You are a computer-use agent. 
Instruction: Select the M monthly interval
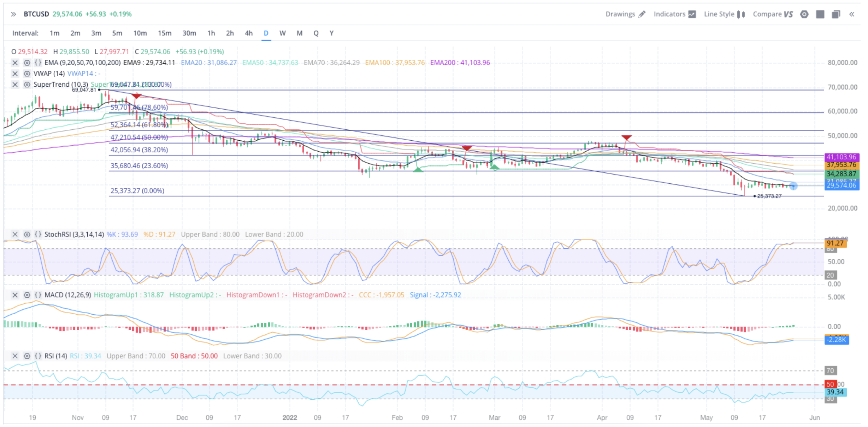click(x=299, y=33)
